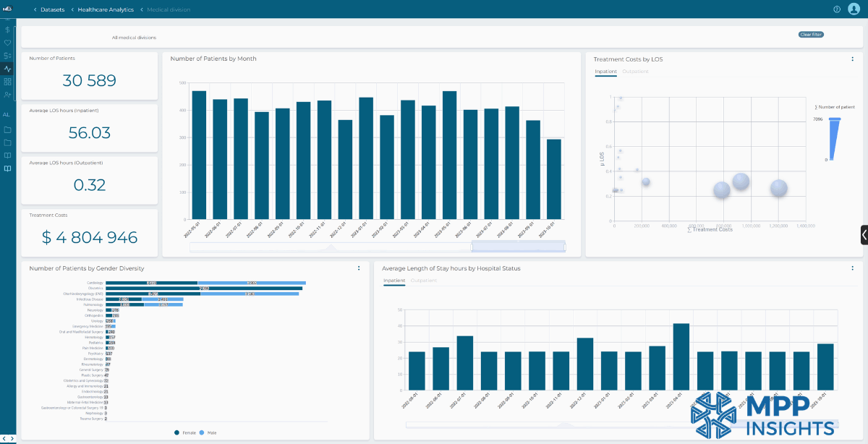Open the heart health icon in left sidebar
Viewport: 868px width, 444px height.
tap(8, 43)
